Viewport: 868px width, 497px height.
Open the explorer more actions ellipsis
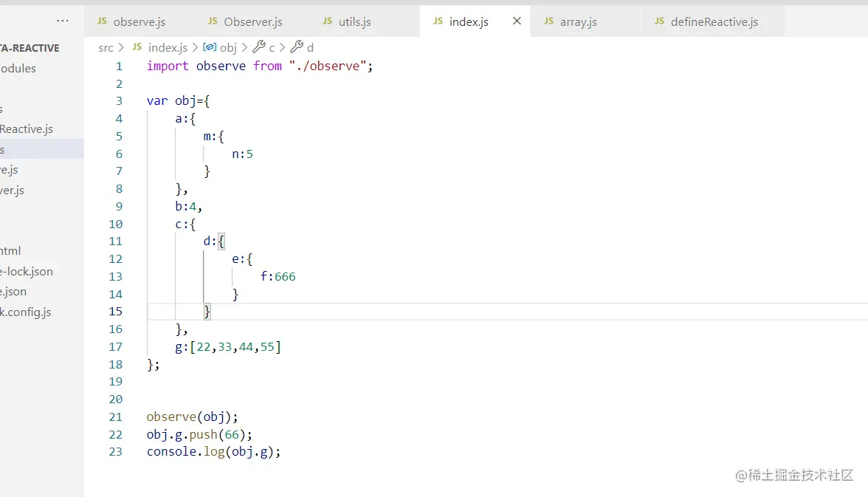(x=63, y=21)
